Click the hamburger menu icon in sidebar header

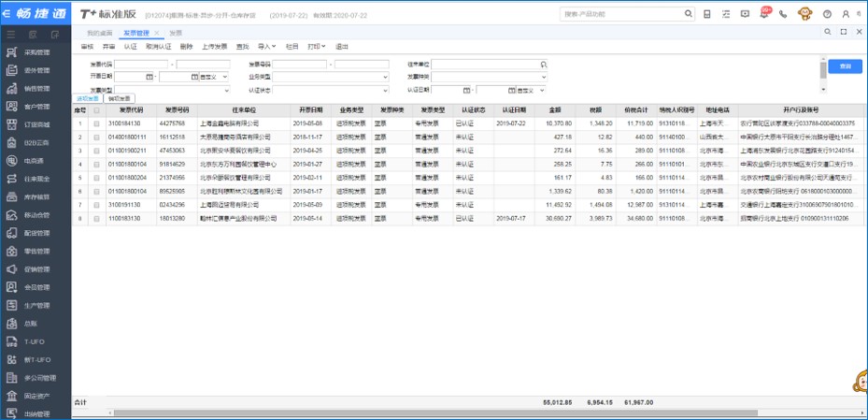click(x=11, y=35)
